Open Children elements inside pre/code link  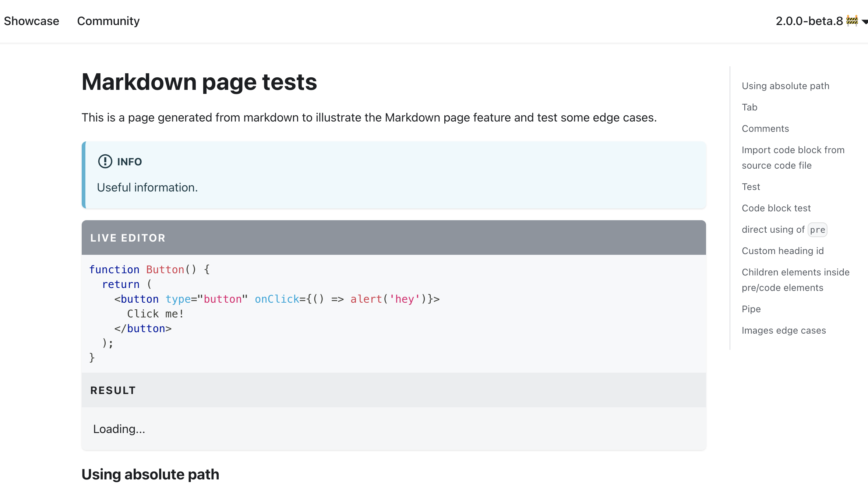(x=795, y=280)
